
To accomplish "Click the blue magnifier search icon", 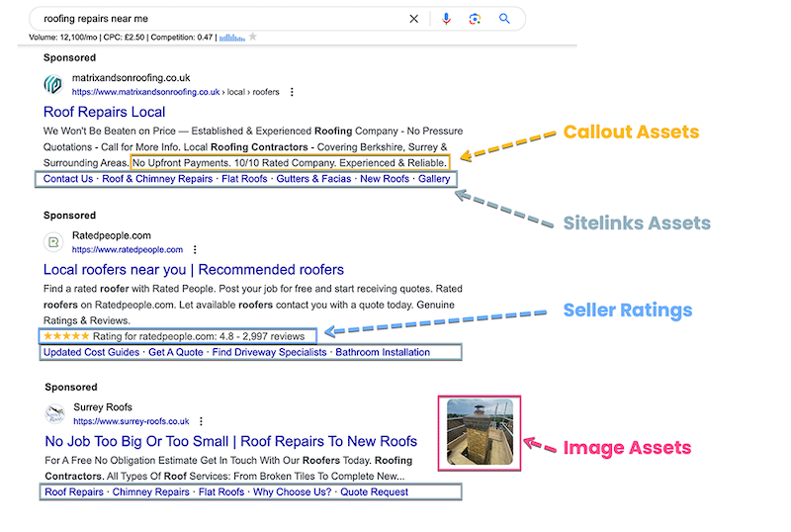I will pyautogui.click(x=504, y=19).
